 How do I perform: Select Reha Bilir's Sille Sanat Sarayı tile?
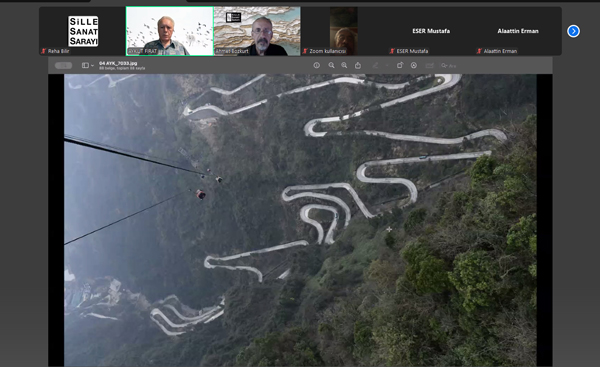(x=83, y=31)
